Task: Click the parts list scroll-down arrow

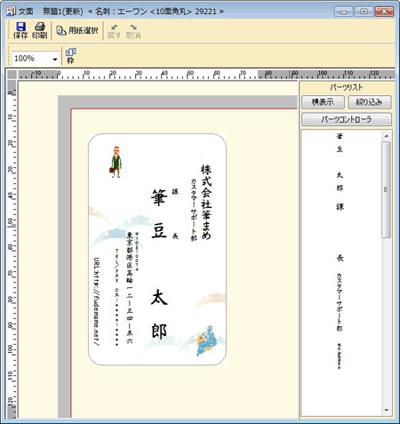Action: click(386, 410)
